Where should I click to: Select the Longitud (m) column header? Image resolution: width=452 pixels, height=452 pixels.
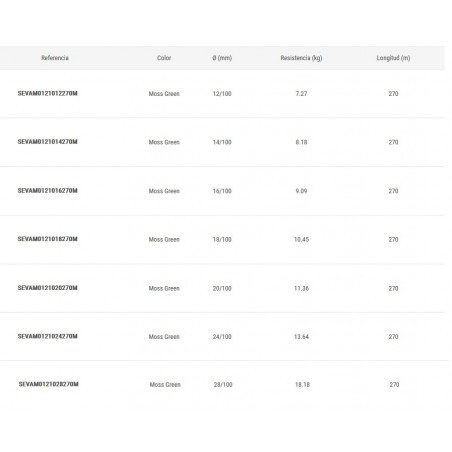click(393, 58)
